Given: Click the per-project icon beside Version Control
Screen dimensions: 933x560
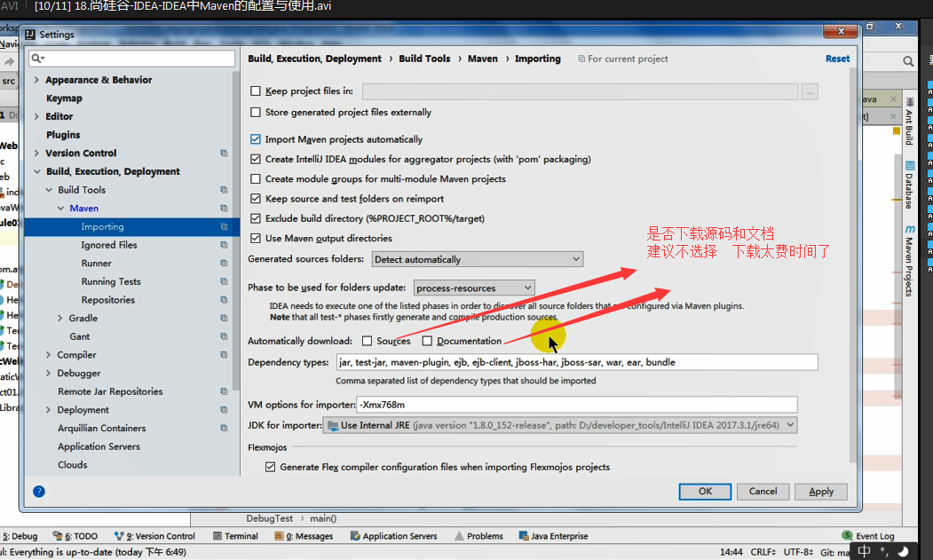Looking at the screenshot, I should pos(224,153).
